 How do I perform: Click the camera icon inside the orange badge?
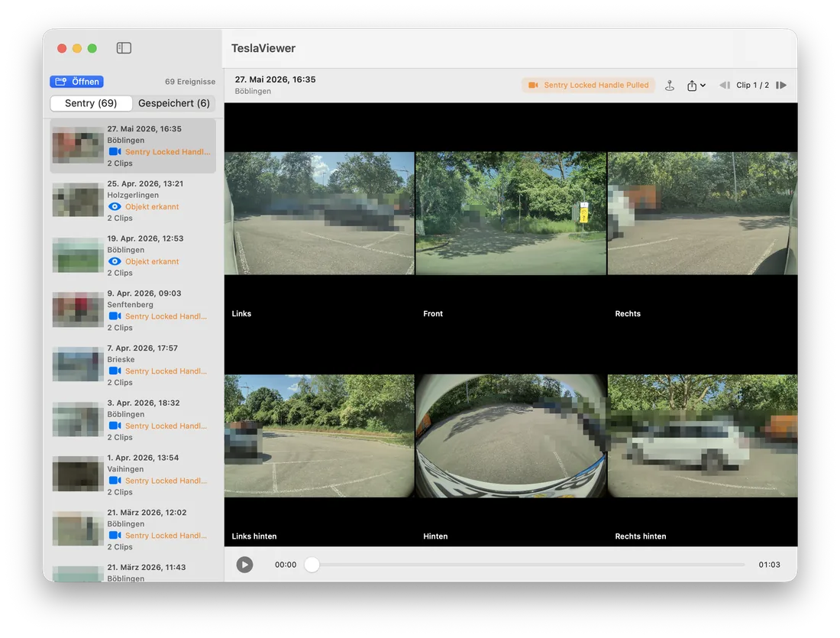(x=533, y=86)
